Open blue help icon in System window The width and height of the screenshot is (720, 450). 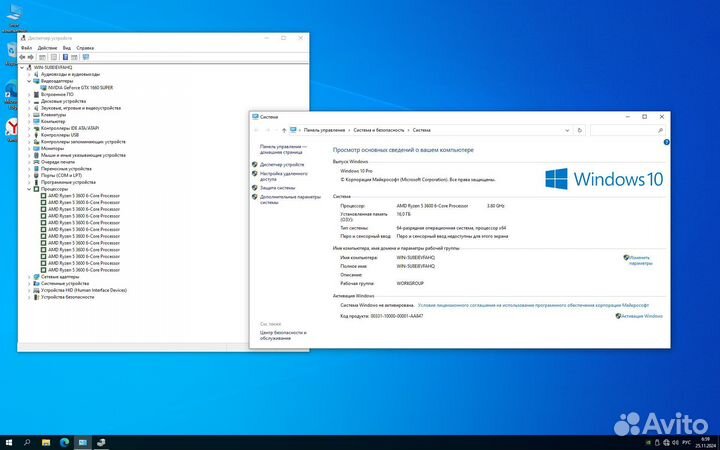(666, 142)
